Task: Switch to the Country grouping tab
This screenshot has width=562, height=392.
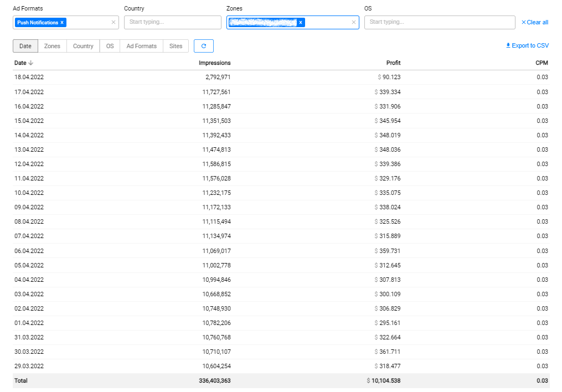Action: [x=83, y=46]
